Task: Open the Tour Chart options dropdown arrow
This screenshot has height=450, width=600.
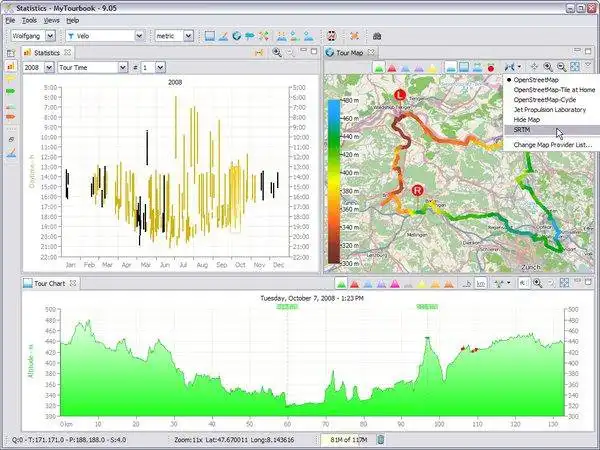Action: pyautogui.click(x=509, y=283)
